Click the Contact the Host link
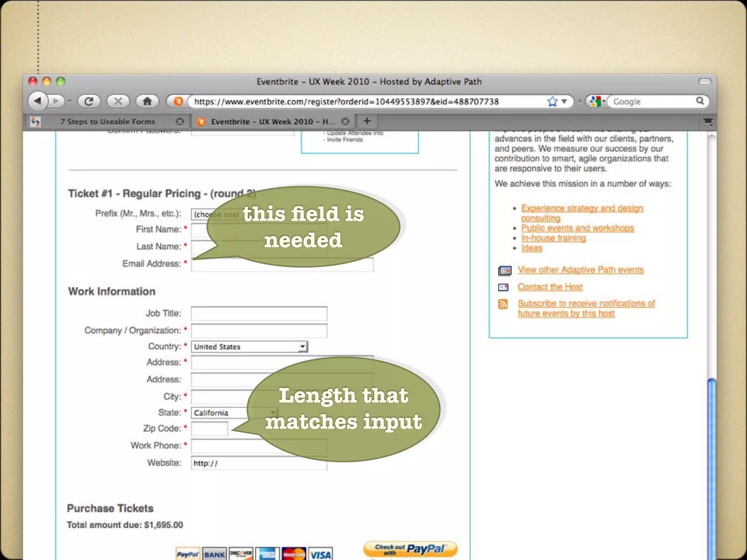 (x=550, y=287)
